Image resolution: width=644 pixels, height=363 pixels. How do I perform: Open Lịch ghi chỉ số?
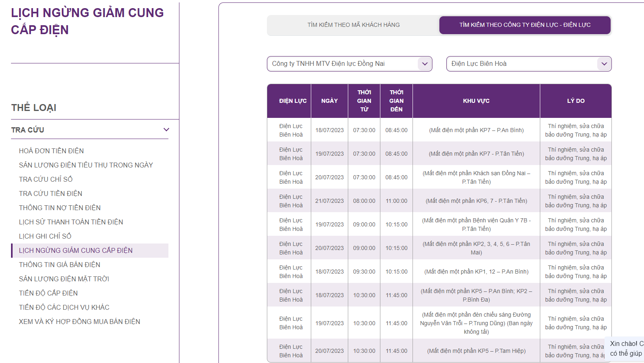[x=45, y=236]
